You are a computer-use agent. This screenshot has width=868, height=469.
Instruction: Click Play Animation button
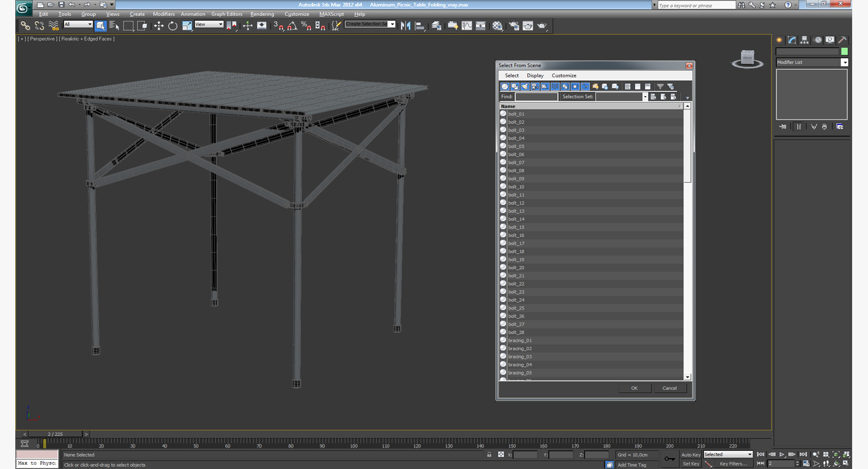[x=782, y=454]
